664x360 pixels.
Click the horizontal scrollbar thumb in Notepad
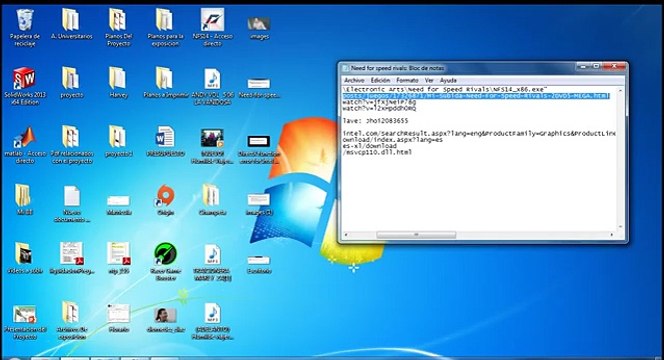[x=416, y=235]
